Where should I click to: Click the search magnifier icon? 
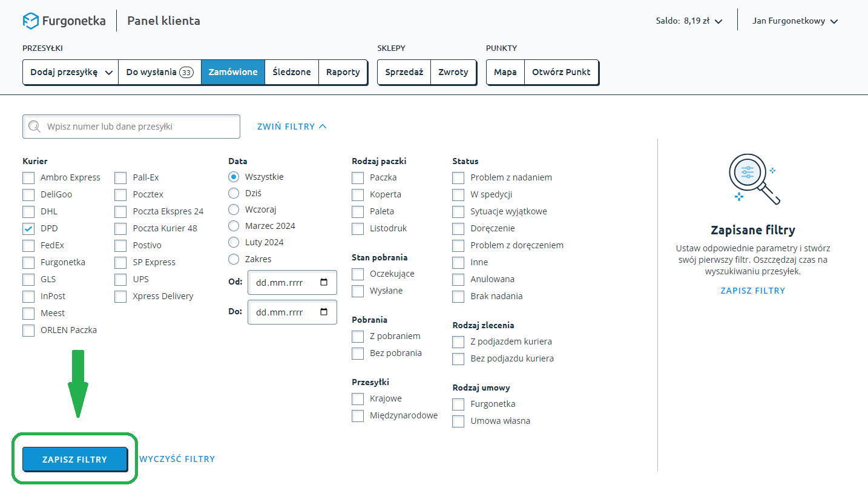point(35,127)
